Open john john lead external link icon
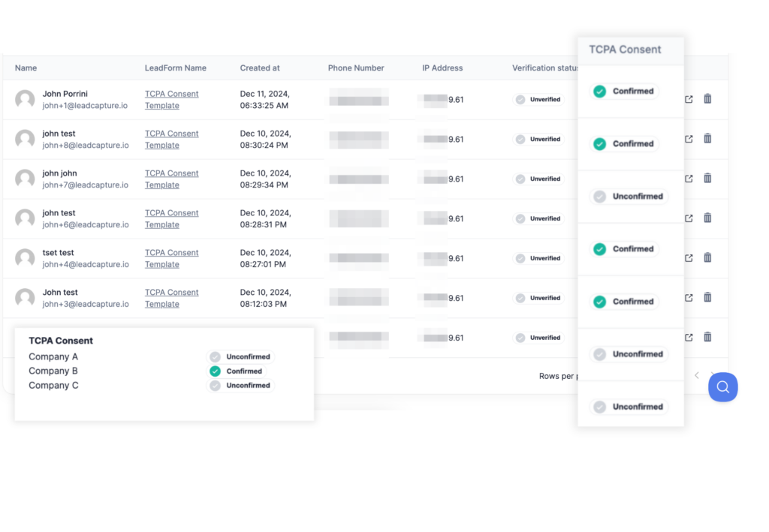 coord(689,179)
